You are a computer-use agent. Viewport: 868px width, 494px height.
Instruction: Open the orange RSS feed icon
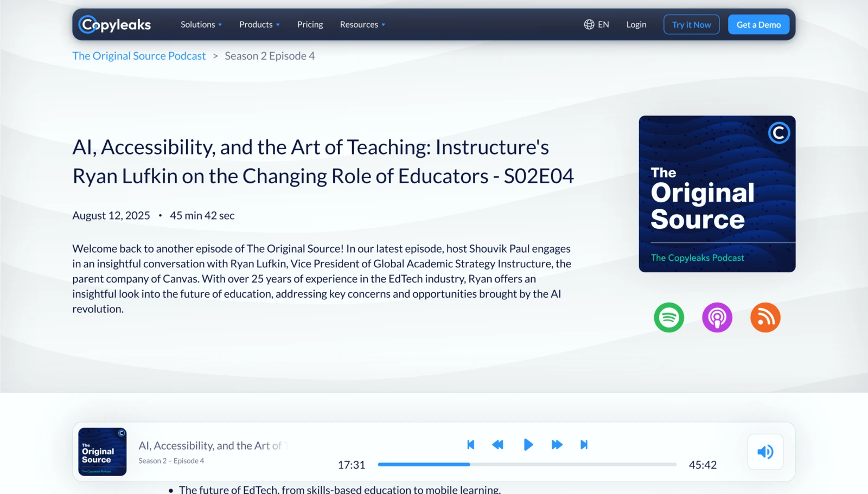tap(765, 317)
